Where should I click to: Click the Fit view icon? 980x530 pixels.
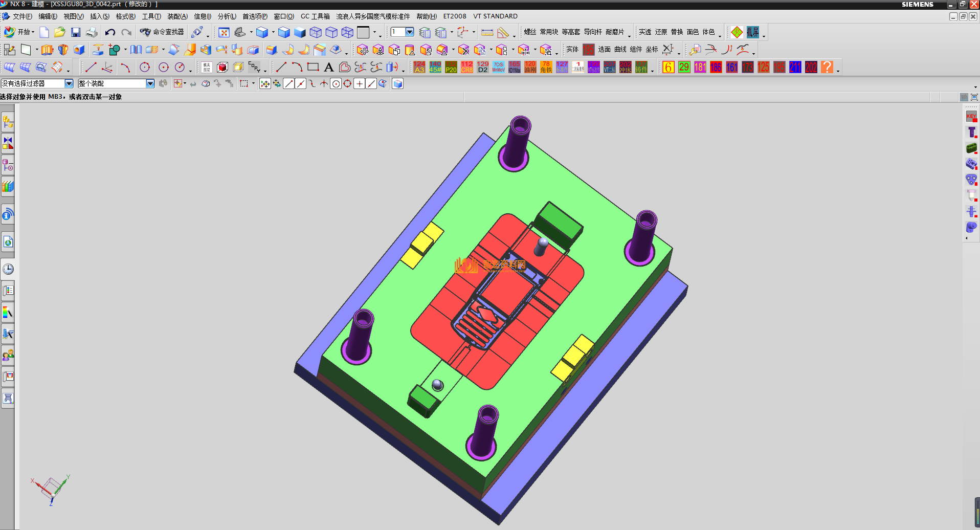(224, 33)
